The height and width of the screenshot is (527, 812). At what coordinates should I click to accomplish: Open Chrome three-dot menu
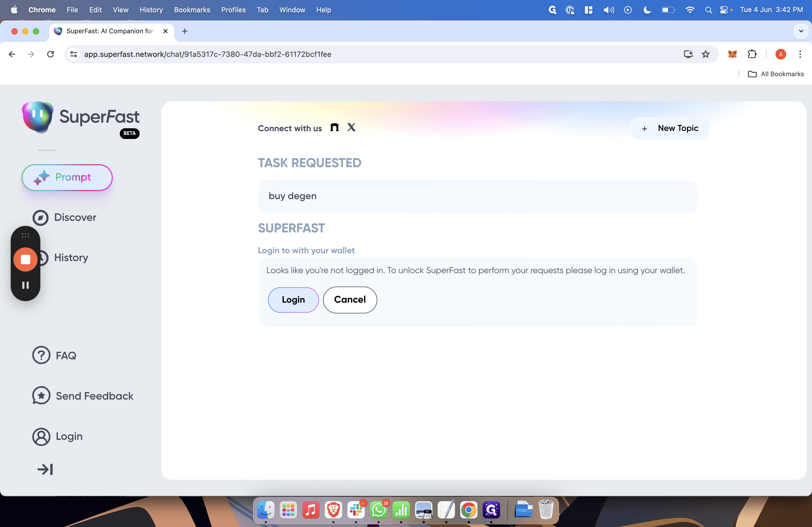point(800,54)
